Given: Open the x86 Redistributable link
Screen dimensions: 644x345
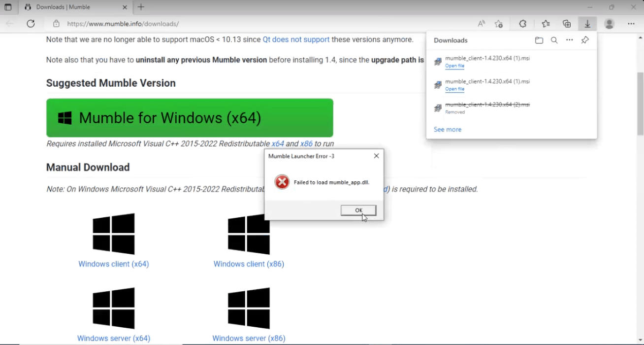Looking at the screenshot, I should pyautogui.click(x=306, y=144).
